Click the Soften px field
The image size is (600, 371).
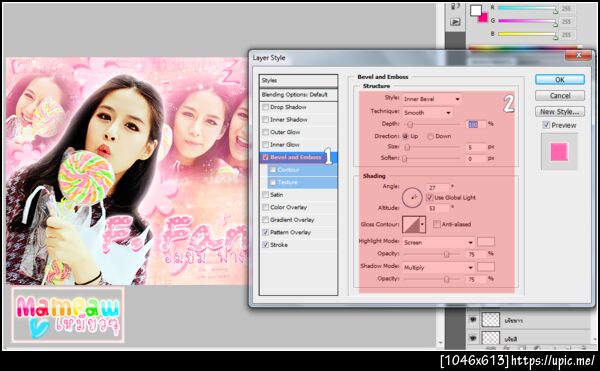click(476, 159)
